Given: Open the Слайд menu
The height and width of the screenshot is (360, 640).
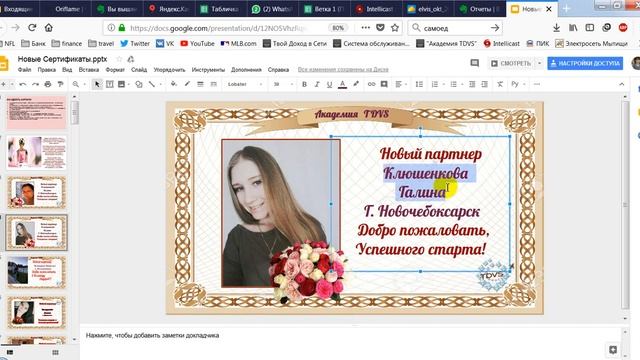Looking at the screenshot, I should coord(139,70).
